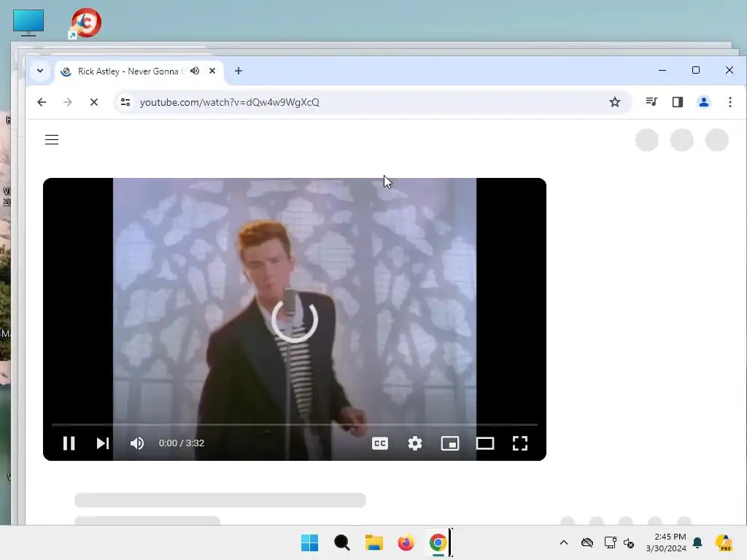Open the media controls button in the toolbar
The width and height of the screenshot is (747, 560).
click(651, 102)
